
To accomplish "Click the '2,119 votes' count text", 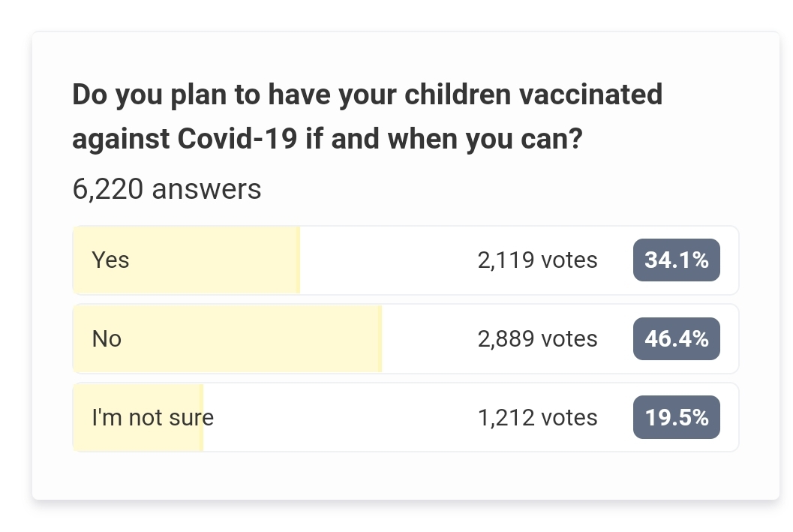I will (538, 260).
